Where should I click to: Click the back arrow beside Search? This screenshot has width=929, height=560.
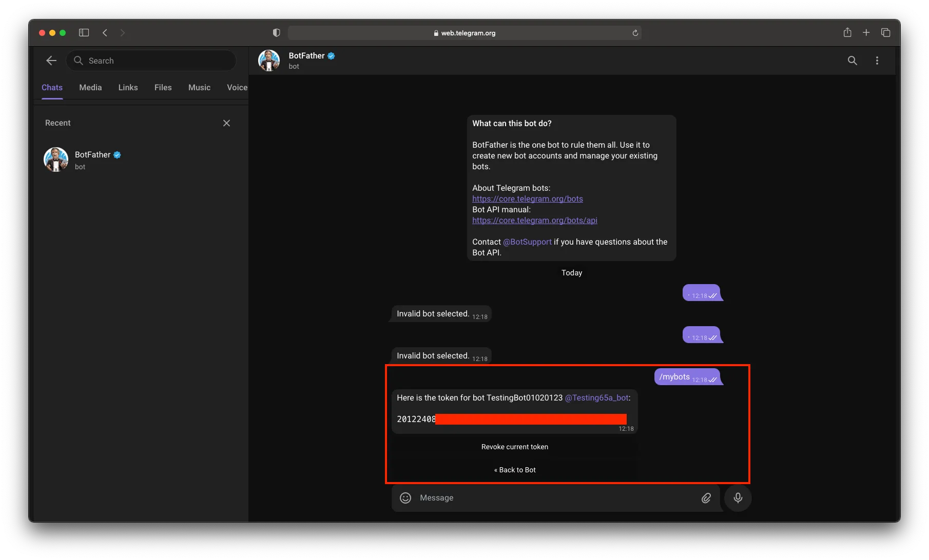pyautogui.click(x=51, y=61)
